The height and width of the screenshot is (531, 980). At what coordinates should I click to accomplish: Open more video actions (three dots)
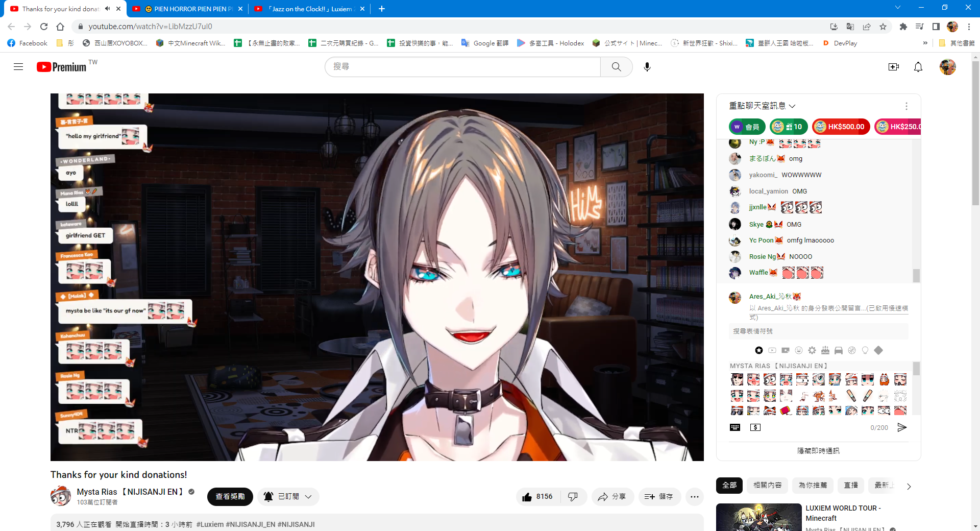(x=695, y=497)
